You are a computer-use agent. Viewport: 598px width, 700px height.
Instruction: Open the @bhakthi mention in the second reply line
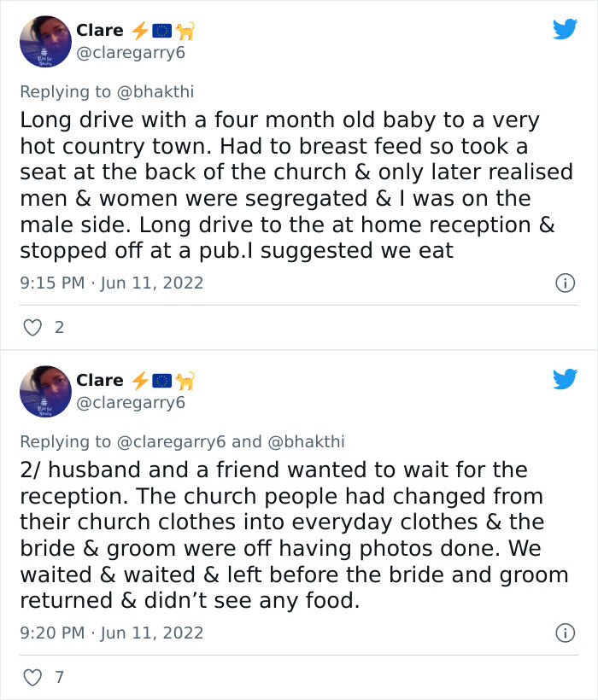click(x=306, y=441)
